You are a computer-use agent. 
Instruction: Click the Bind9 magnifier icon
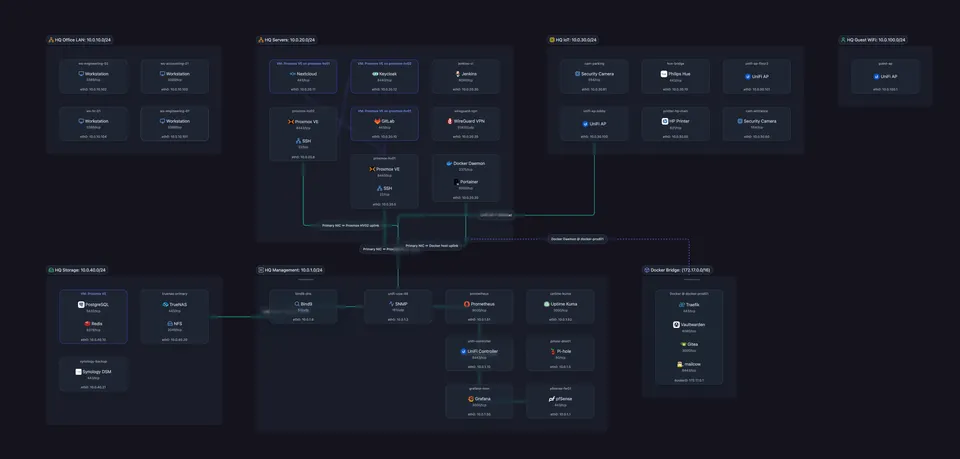(x=295, y=304)
